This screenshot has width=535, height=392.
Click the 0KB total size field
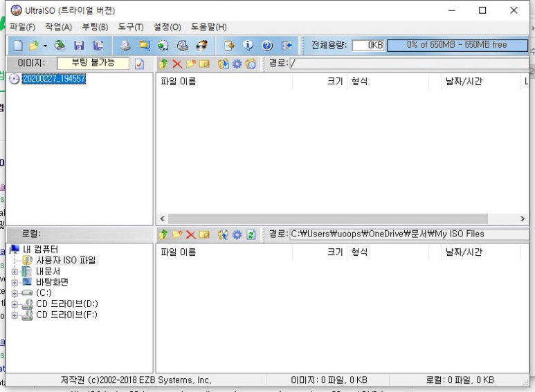coord(368,45)
